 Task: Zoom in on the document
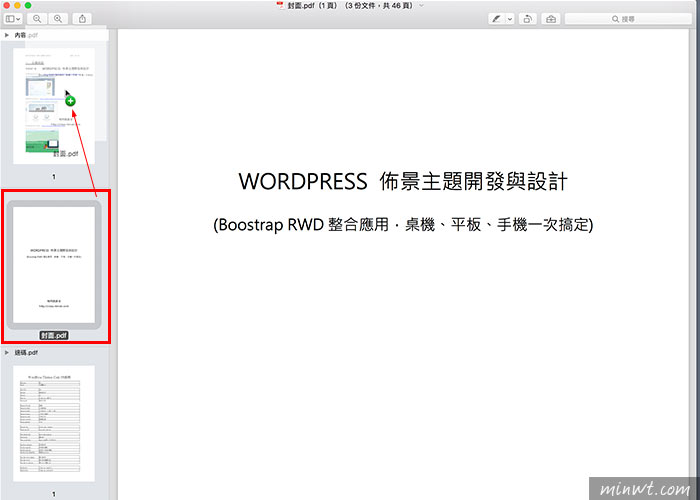pos(58,19)
